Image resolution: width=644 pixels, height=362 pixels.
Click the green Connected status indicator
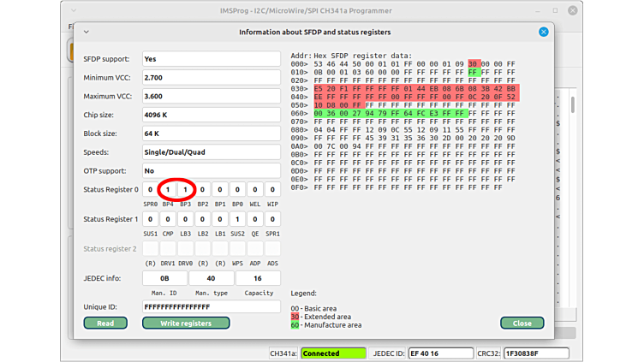[x=332, y=353]
